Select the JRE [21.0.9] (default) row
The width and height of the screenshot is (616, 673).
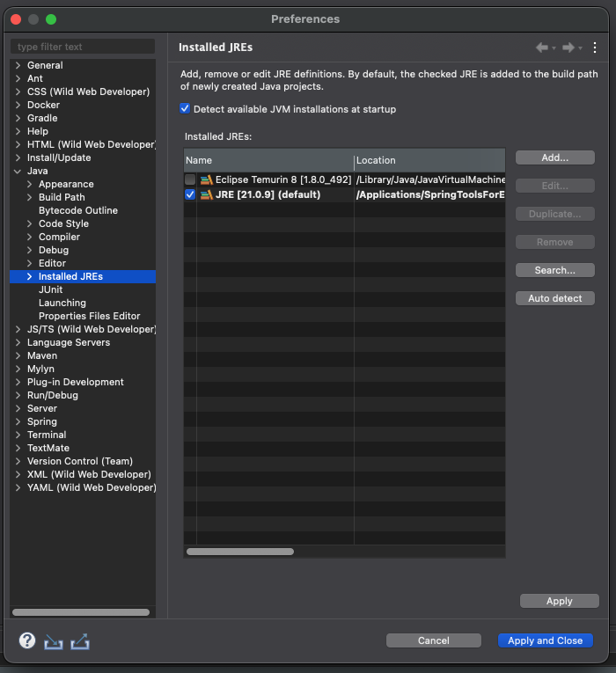click(x=344, y=194)
